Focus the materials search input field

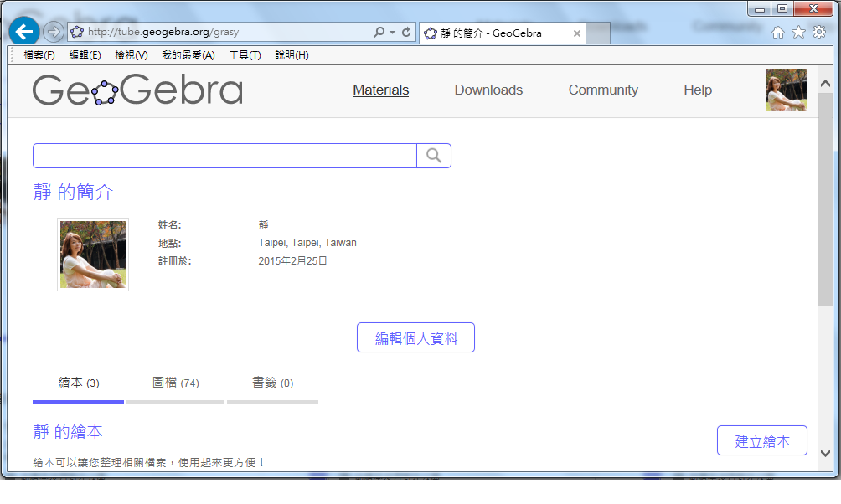coord(224,156)
